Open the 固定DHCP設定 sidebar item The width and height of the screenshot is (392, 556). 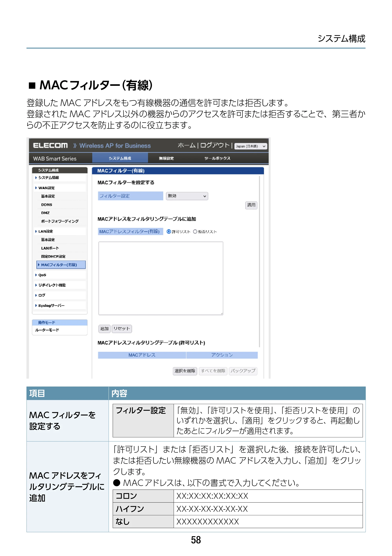click(53, 256)
